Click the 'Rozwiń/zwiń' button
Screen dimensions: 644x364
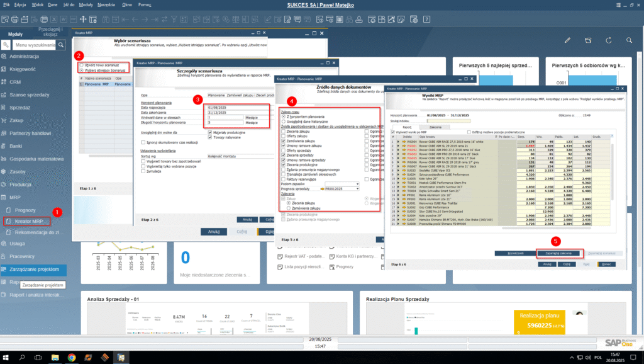(516, 253)
